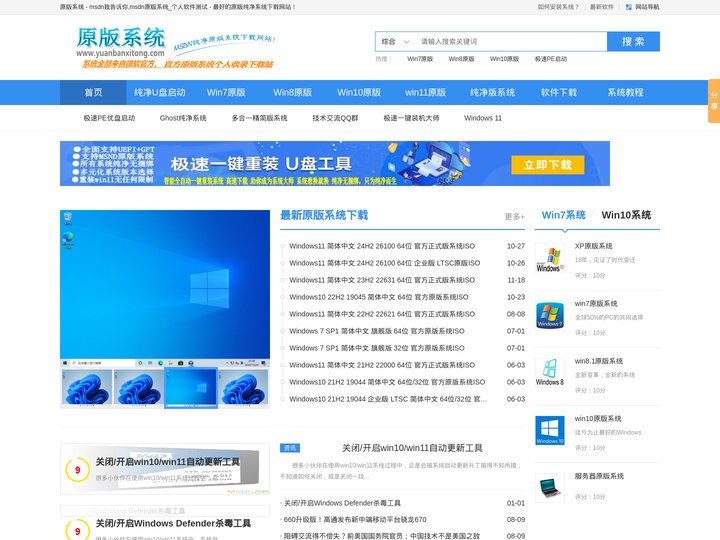Open the 系统教程 navigation item
Viewport: 720px width, 540px height.
tap(625, 92)
